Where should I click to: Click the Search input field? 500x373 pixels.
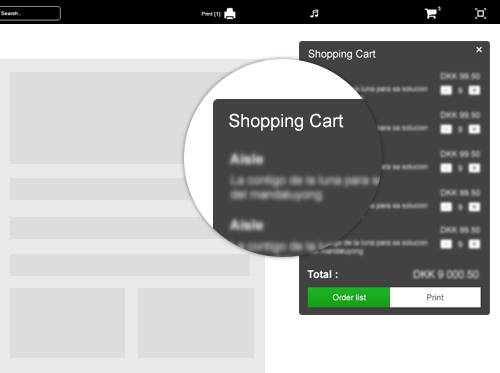tap(30, 13)
